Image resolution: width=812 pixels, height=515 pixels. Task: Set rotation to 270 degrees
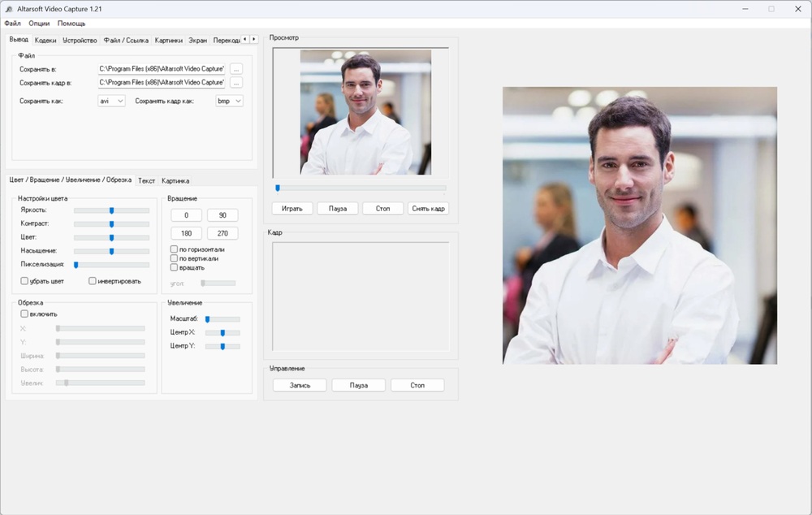(x=222, y=233)
